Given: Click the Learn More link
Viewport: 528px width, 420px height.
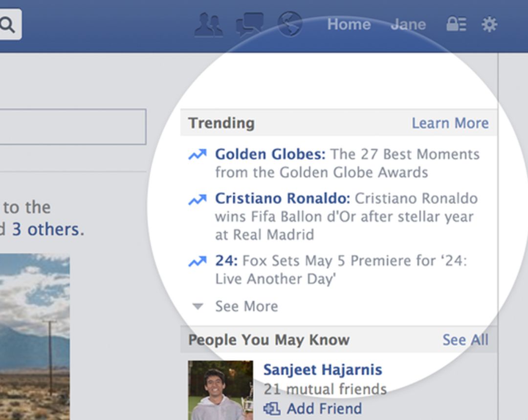Looking at the screenshot, I should click(450, 123).
